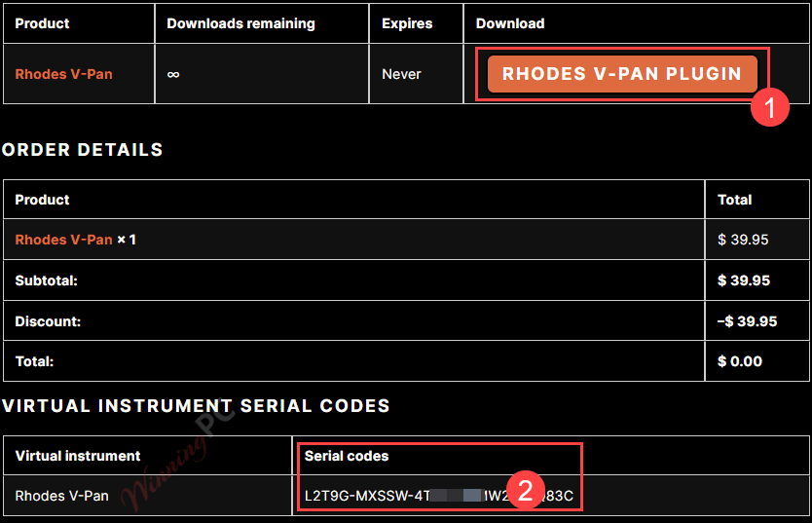Image resolution: width=812 pixels, height=523 pixels.
Task: Select the ORDER DETAILS heading
Action: click(x=83, y=150)
